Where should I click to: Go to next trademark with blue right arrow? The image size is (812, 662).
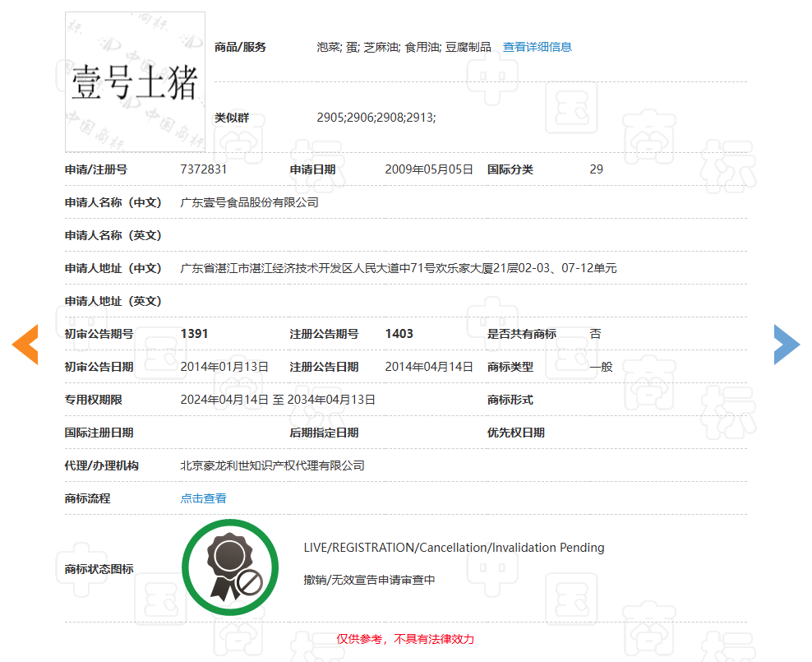pos(787,345)
